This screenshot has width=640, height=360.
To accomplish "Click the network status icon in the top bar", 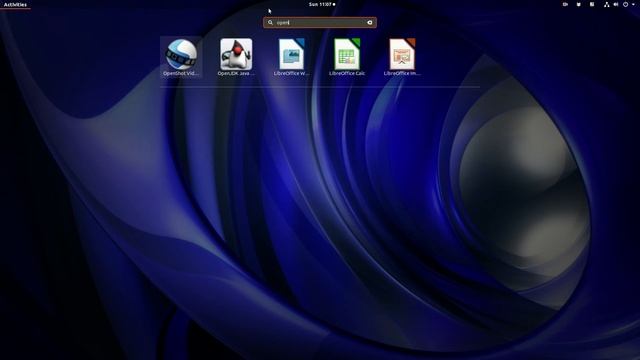I will (607, 4).
